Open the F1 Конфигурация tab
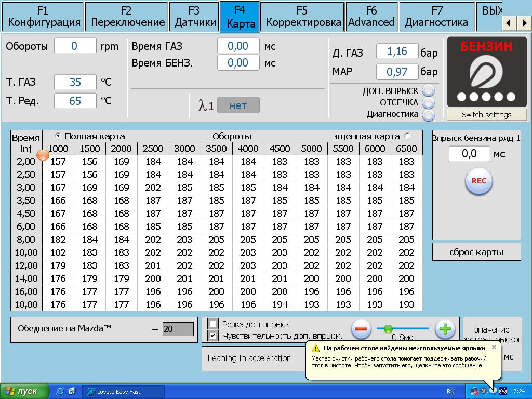 point(43,17)
